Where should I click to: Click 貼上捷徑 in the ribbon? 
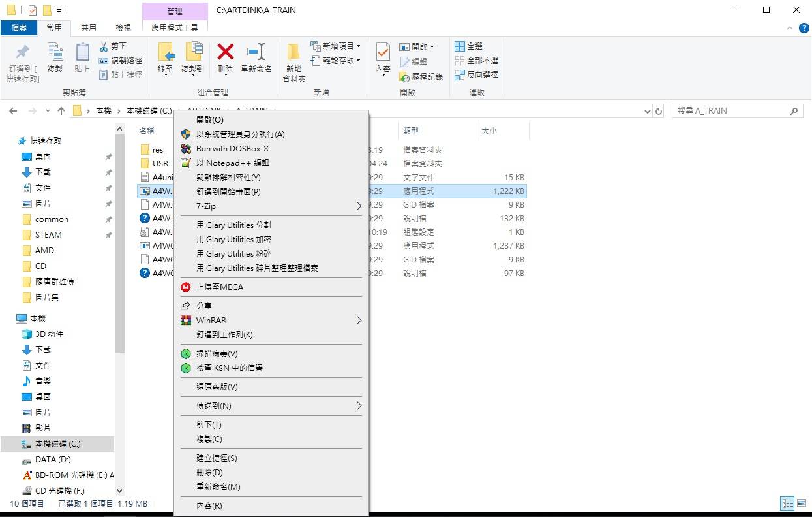120,75
